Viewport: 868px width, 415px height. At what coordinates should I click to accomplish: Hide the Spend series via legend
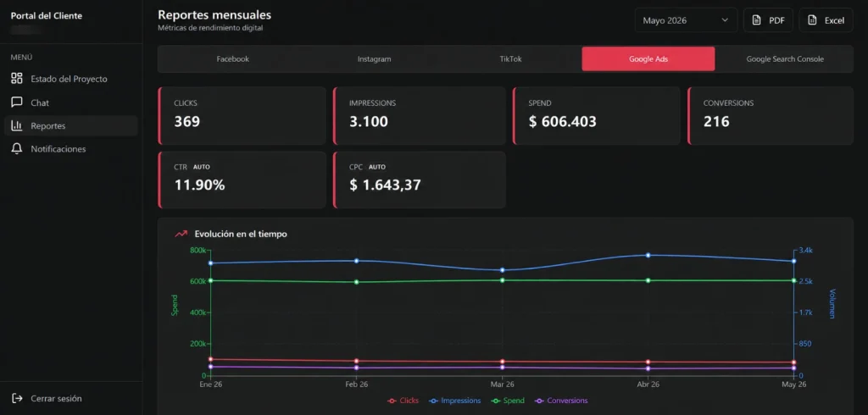508,401
